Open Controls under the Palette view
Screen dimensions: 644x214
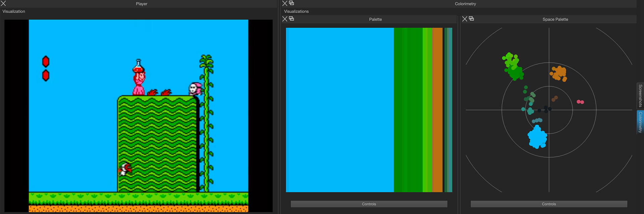(369, 204)
